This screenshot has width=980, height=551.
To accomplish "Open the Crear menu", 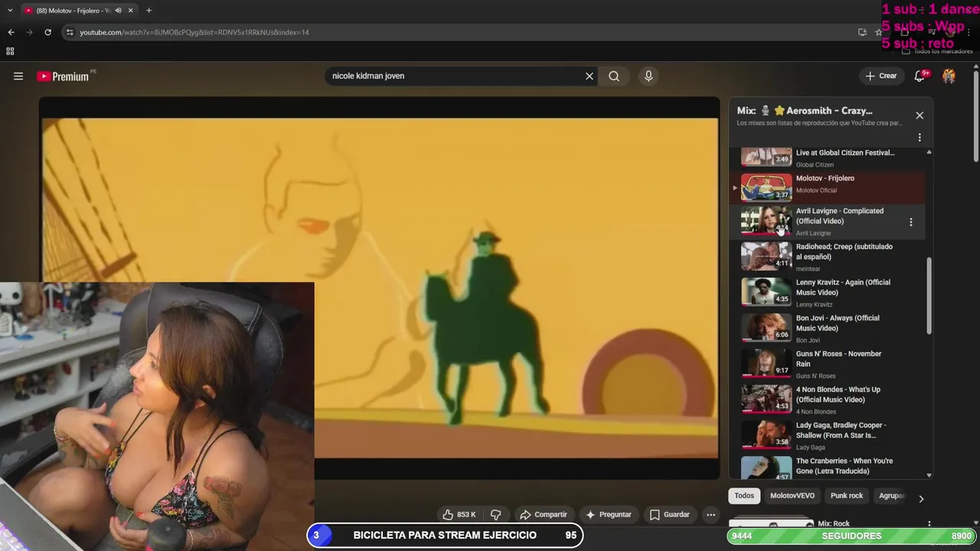I will point(881,76).
